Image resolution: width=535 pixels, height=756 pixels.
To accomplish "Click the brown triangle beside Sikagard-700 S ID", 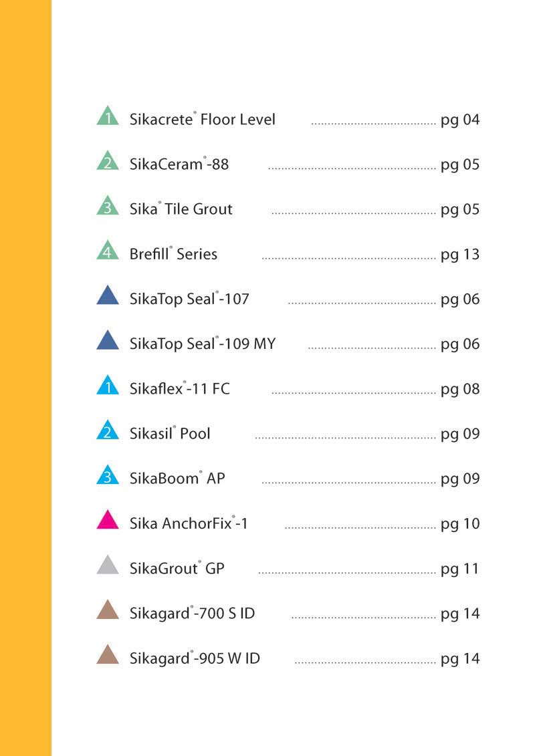I will point(108,610).
